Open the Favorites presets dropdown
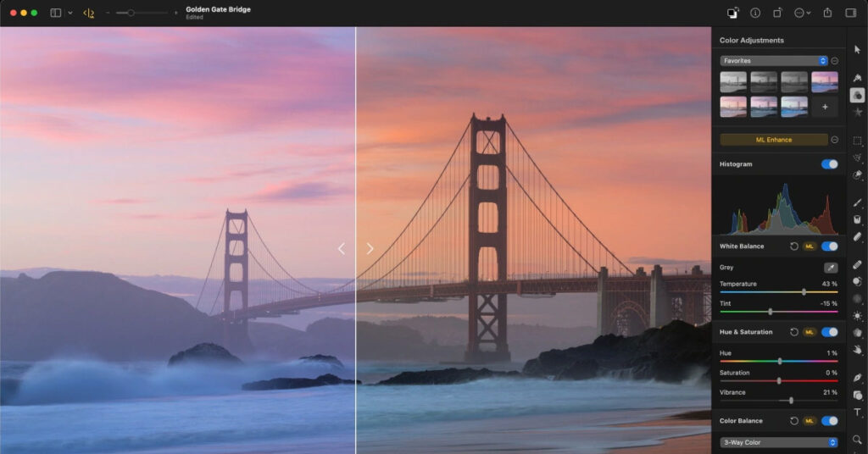 (x=773, y=61)
